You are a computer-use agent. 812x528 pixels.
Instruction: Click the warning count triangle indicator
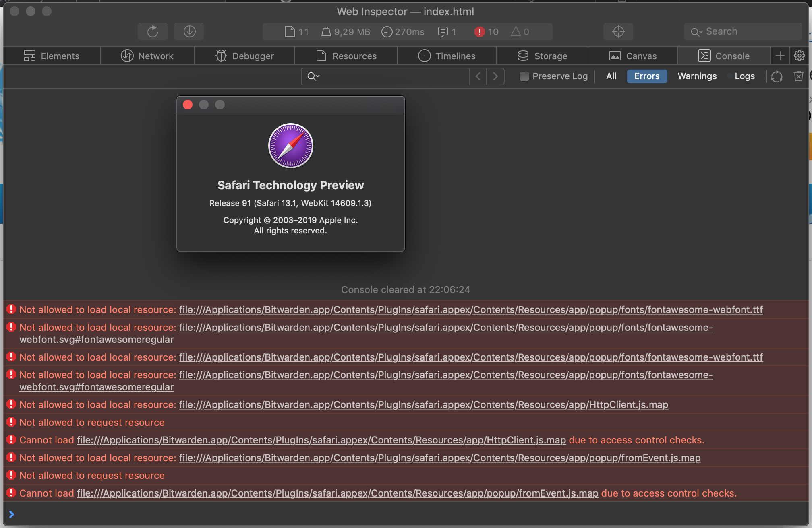[x=520, y=31]
